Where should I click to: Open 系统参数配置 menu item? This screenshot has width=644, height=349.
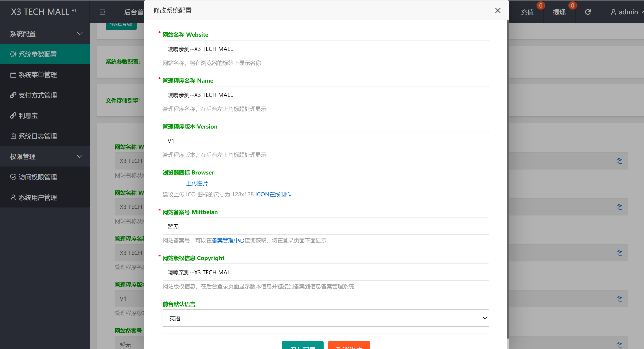click(x=45, y=54)
